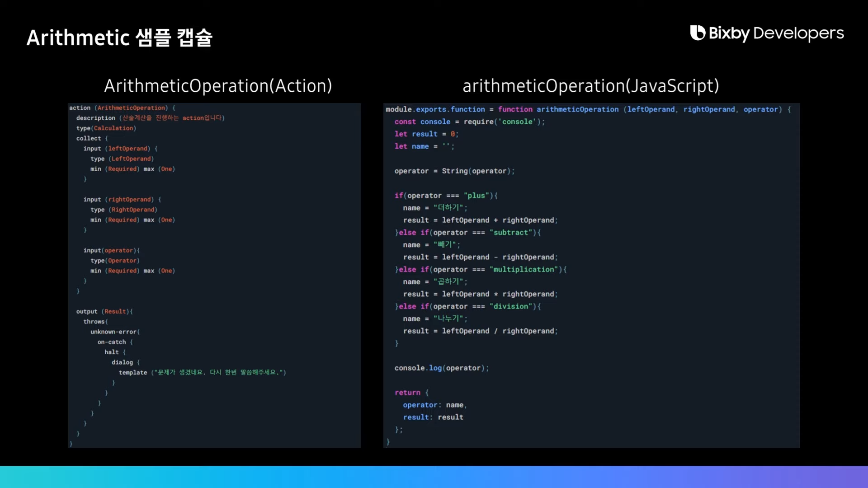Click the Bixby Developers brand text
The image size is (868, 488).
pos(776,33)
